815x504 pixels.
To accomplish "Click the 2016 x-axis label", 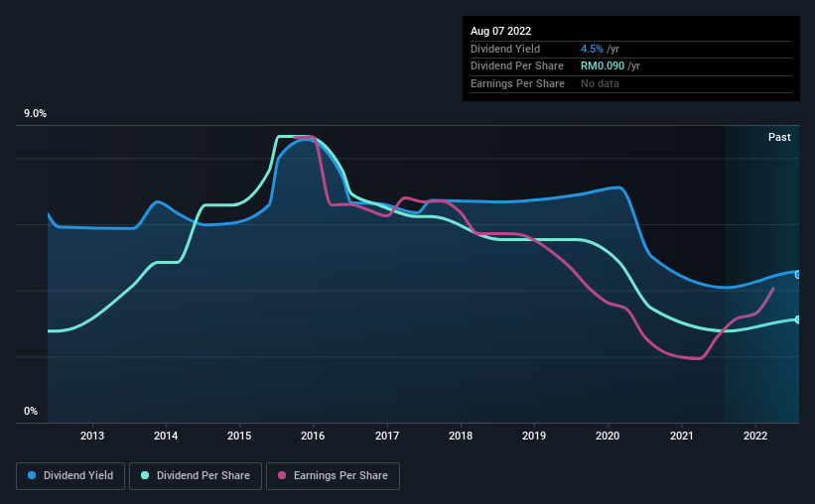I will [313, 436].
